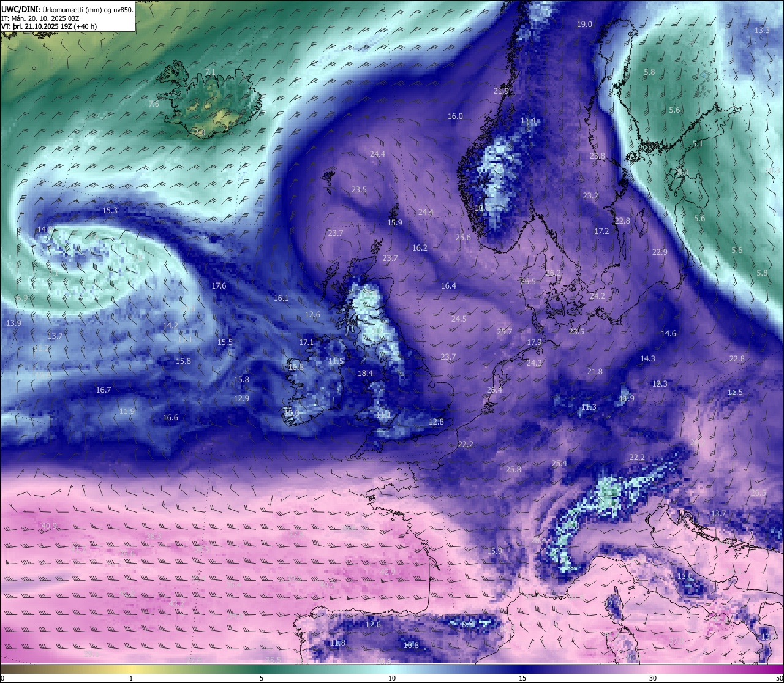The width and height of the screenshot is (784, 683).
Task: Click the 21.8 value label
Action: point(595,372)
